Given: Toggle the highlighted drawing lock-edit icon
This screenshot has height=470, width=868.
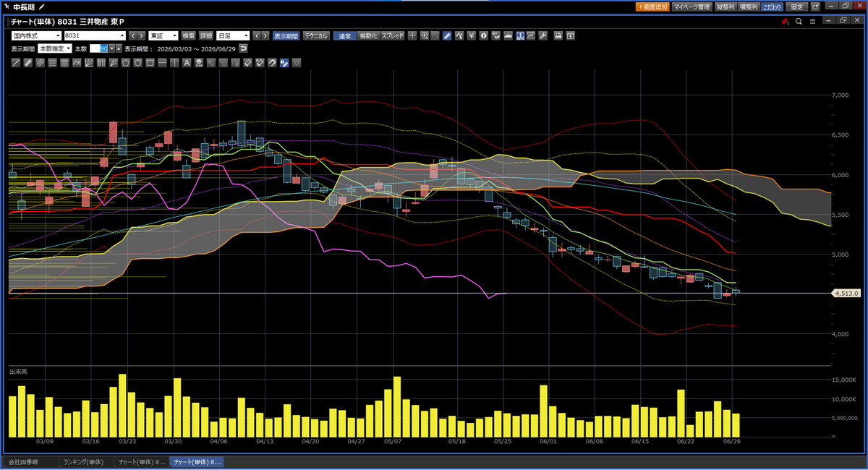Looking at the screenshot, I should pyautogui.click(x=284, y=63).
